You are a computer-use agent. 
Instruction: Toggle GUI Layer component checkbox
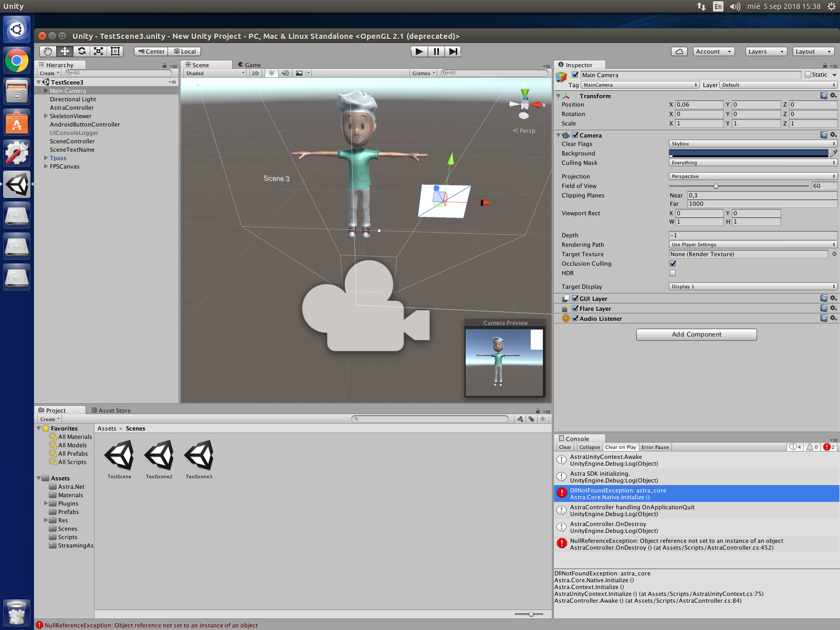(575, 298)
